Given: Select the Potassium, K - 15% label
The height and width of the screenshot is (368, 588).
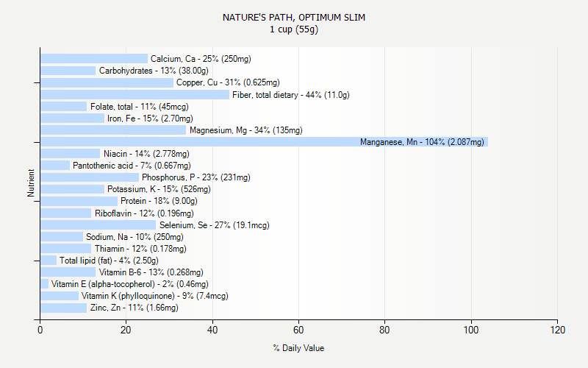Looking at the screenshot, I should pos(159,189).
